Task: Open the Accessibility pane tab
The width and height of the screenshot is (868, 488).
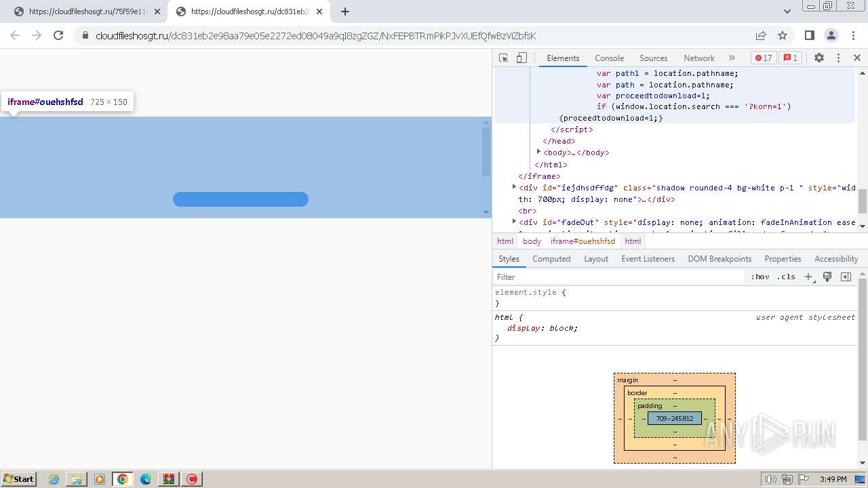Action: point(836,259)
